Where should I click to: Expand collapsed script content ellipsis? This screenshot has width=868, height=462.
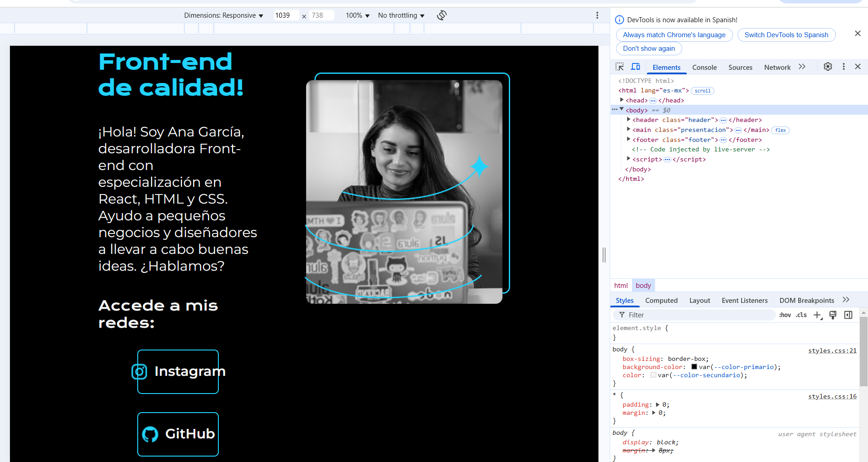coord(667,160)
